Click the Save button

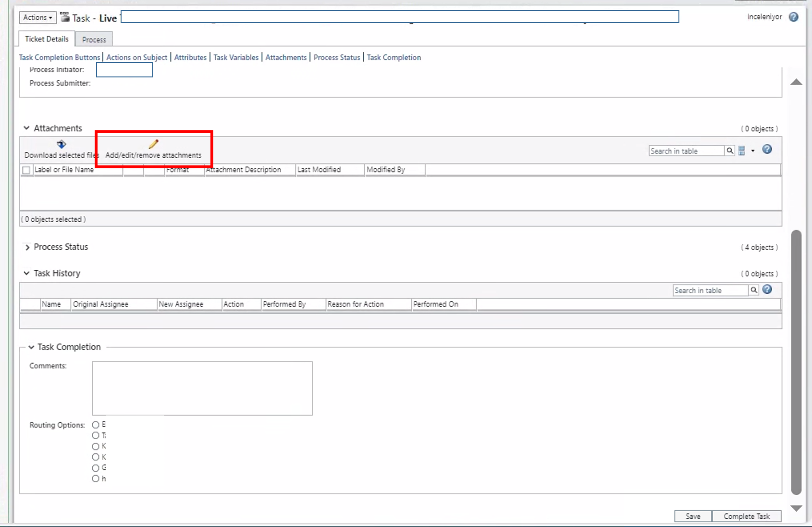point(693,516)
